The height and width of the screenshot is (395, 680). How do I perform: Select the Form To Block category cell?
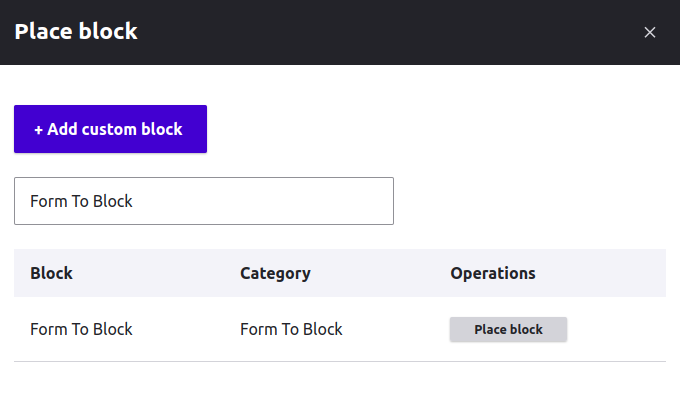point(291,329)
